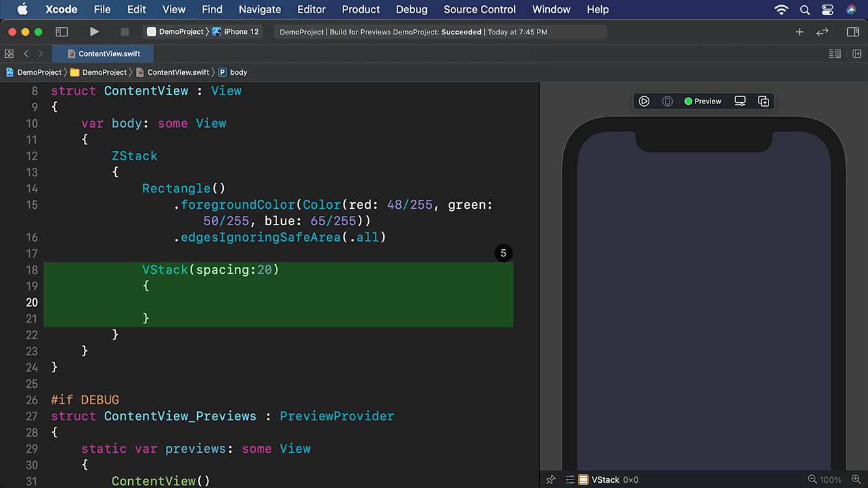Viewport: 868px width, 488px height.
Task: Open the Editor menu
Action: click(312, 9)
